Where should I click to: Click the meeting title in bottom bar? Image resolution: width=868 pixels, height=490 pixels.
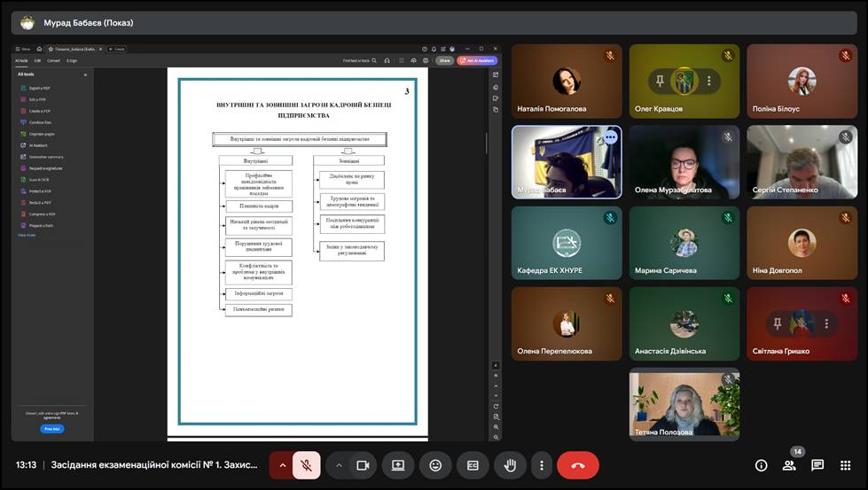(x=154, y=465)
